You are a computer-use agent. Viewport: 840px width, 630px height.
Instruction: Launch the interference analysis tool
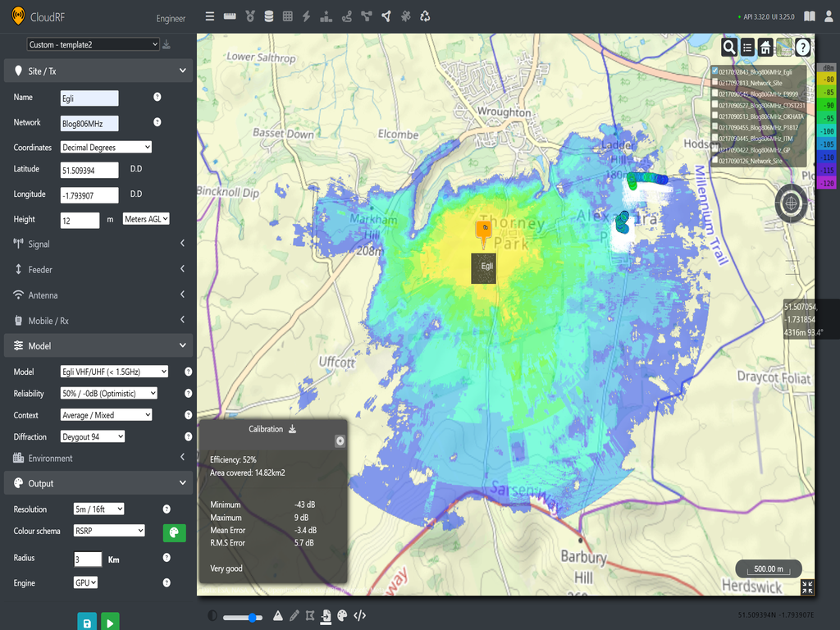(307, 16)
